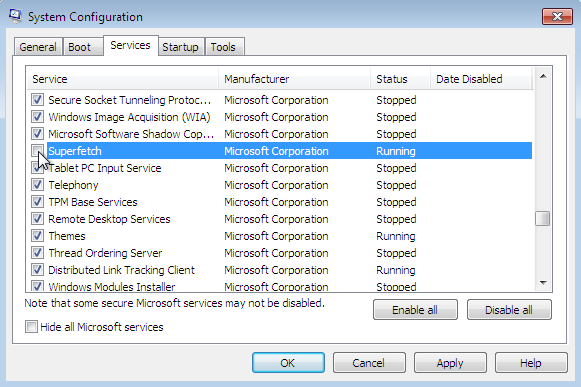Sort list by Manufacturer column header
The height and width of the screenshot is (387, 581).
point(295,79)
